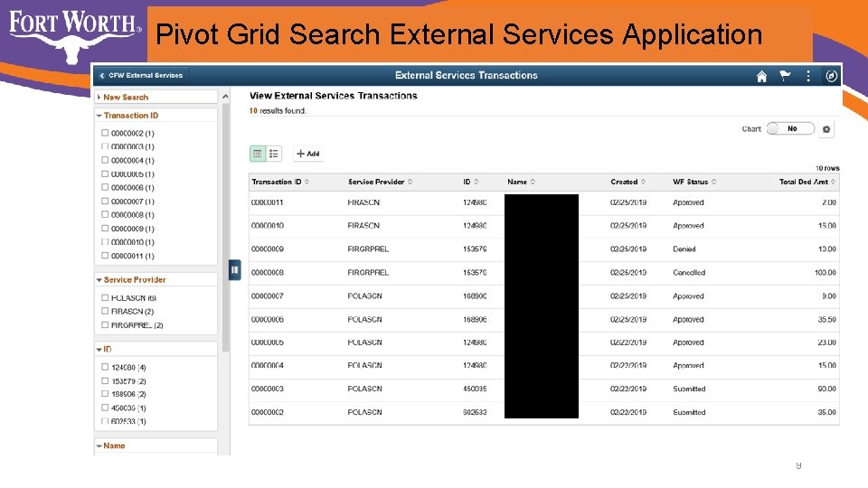Open transaction 00000007 row
This screenshot has height=488, width=868.
544,296
